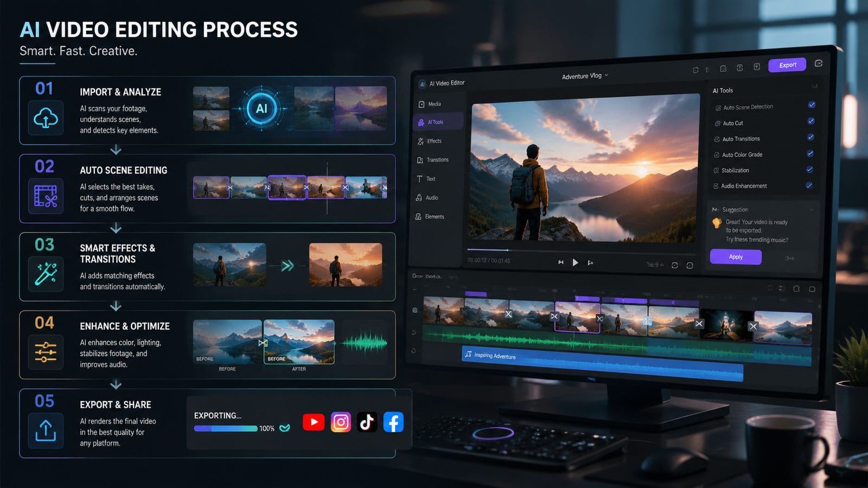Toggle the Audio Enhancement checkbox
The height and width of the screenshot is (488, 868).
[x=809, y=185]
